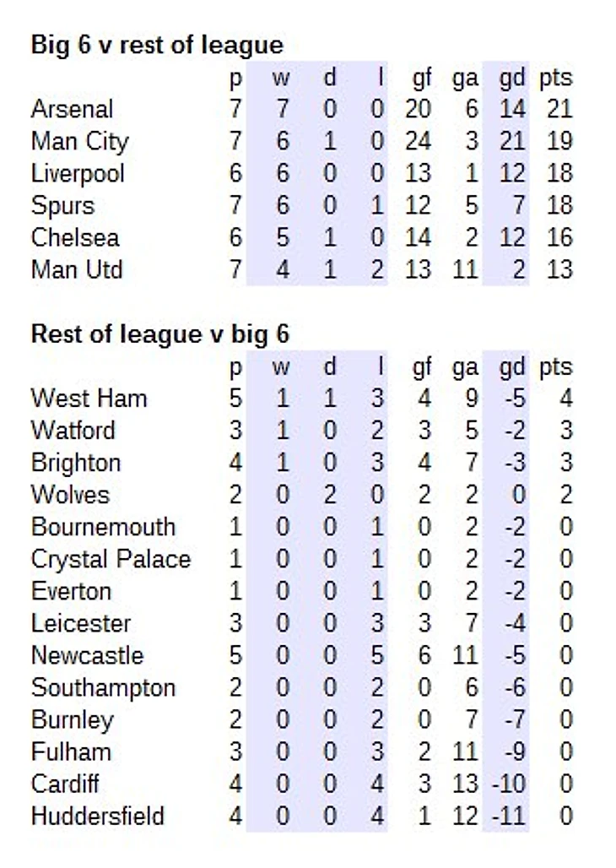Click the Newcastle team name
This screenshot has height=868, width=616.
pyautogui.click(x=87, y=655)
